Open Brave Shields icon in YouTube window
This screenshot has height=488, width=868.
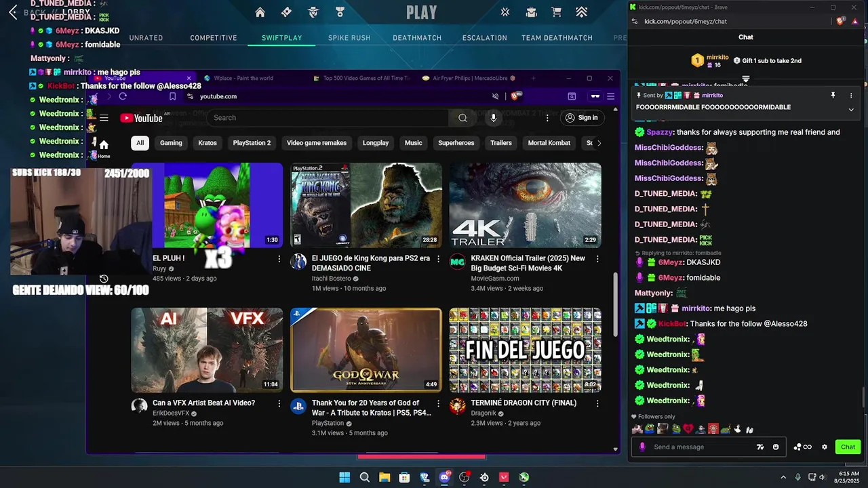[515, 96]
